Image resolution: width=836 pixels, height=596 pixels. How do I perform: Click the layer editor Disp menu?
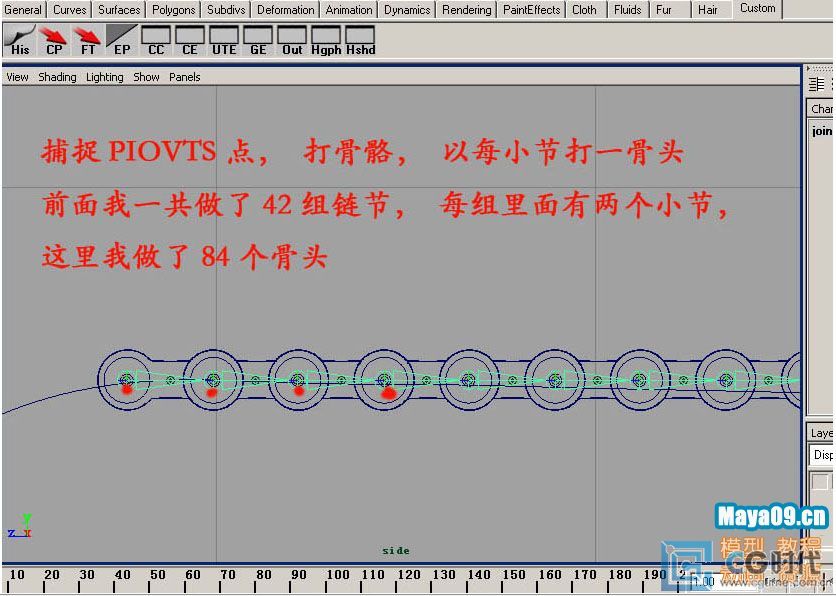tap(822, 455)
